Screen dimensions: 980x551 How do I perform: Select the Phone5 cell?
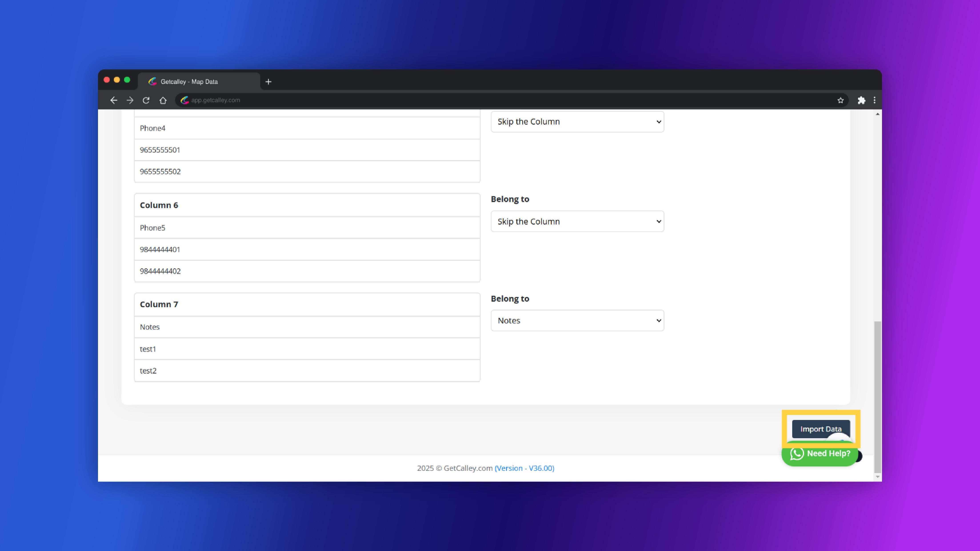coord(307,228)
